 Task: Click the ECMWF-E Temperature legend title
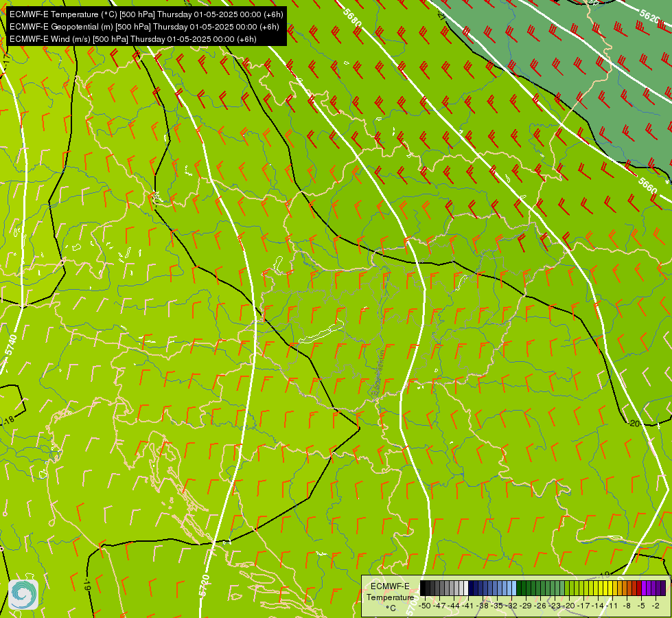click(x=390, y=592)
